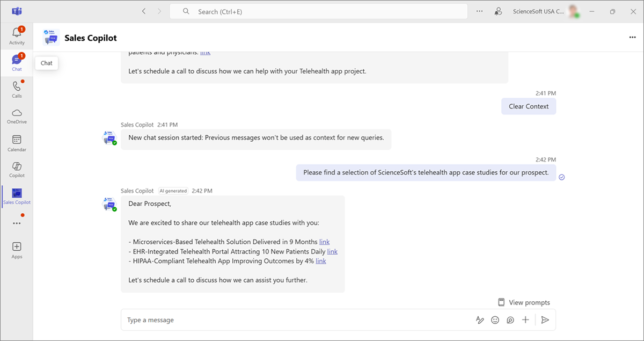Open the Apps store in sidebar
The height and width of the screenshot is (341, 644).
click(x=17, y=250)
